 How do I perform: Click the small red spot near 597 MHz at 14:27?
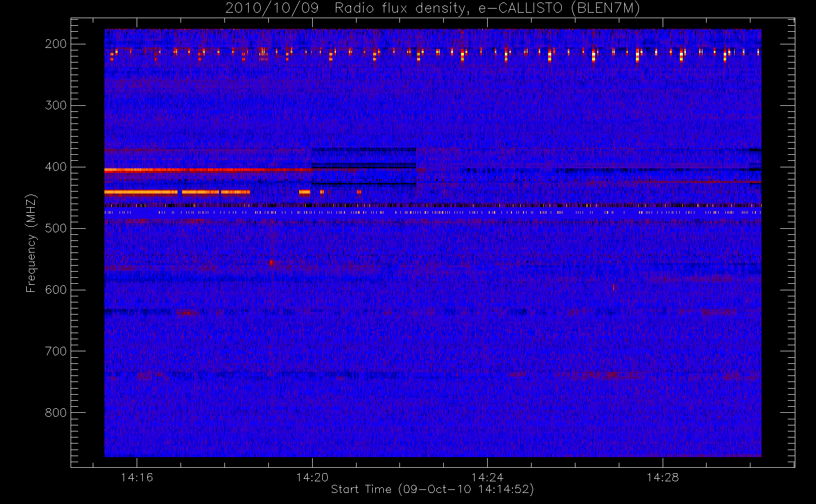click(x=613, y=287)
